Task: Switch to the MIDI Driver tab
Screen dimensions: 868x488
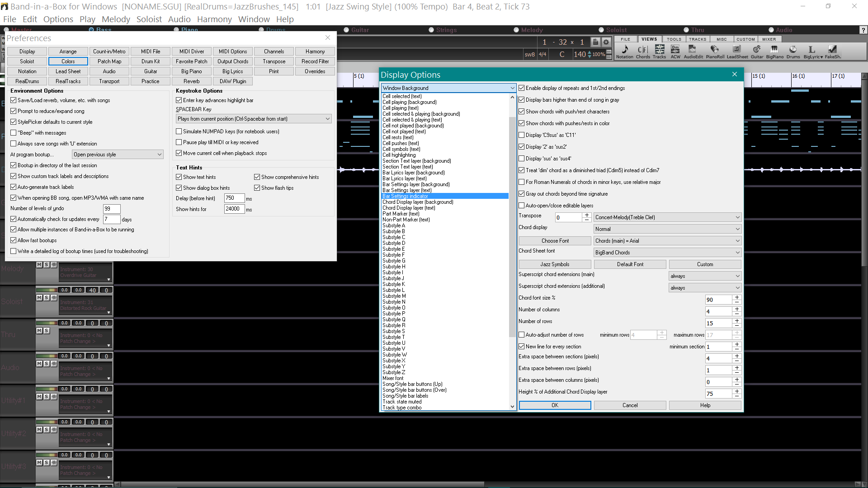Action: click(192, 51)
